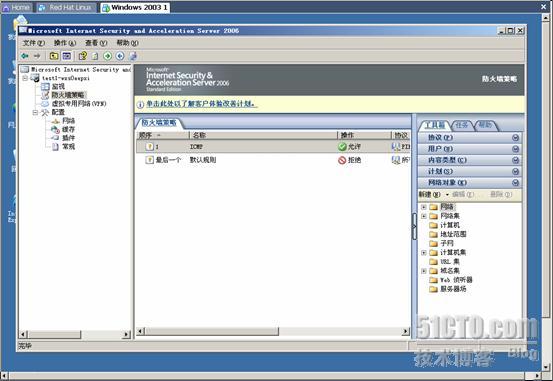This screenshot has height=381, width=553.
Task: Expand the 协议 (P) toolbox section
Action: click(470, 138)
